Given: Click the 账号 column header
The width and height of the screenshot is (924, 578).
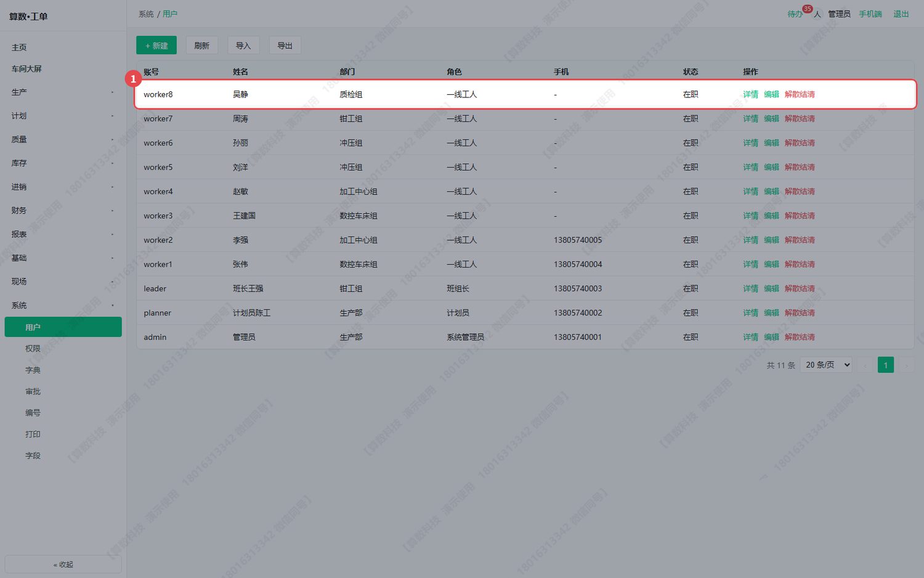Looking at the screenshot, I should point(151,72).
